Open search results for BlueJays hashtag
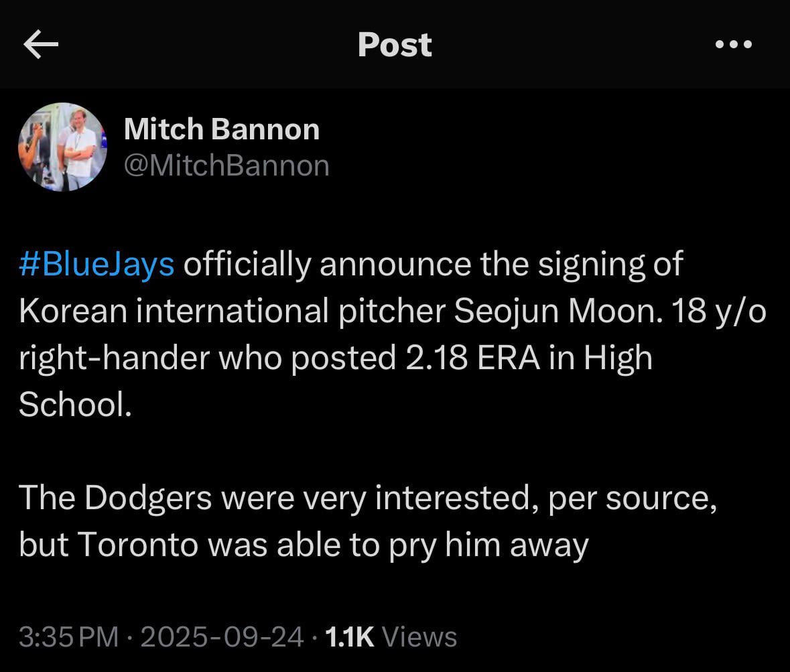Image resolution: width=790 pixels, height=672 pixels. (96, 263)
